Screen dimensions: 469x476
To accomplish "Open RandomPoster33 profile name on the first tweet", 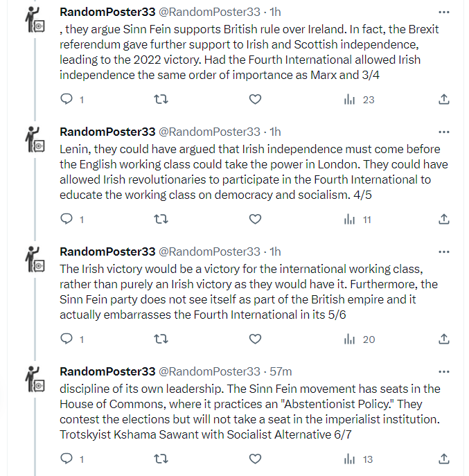I will click(107, 12).
